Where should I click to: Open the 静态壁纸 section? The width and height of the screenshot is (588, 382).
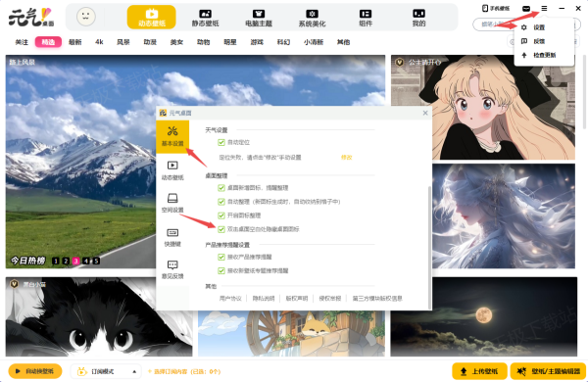[x=205, y=18]
